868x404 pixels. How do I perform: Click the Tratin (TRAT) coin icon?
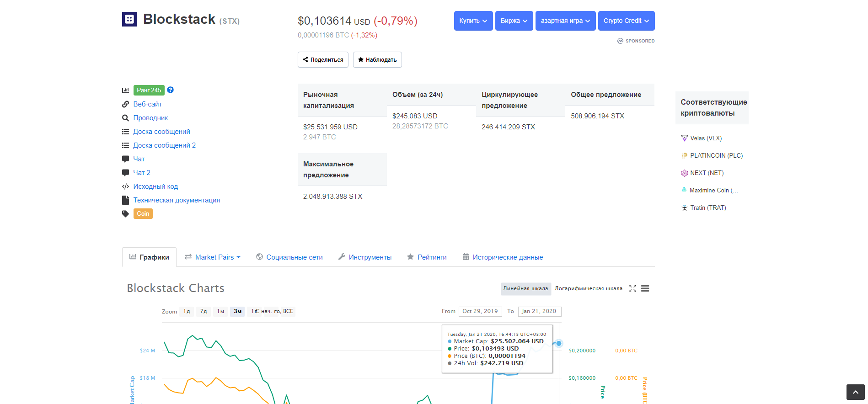684,207
